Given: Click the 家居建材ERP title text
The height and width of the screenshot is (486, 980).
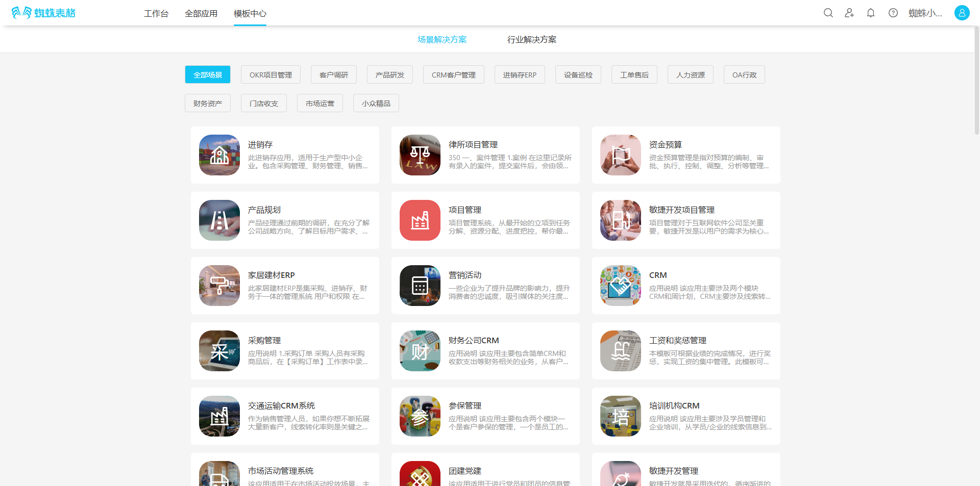Looking at the screenshot, I should 272,275.
